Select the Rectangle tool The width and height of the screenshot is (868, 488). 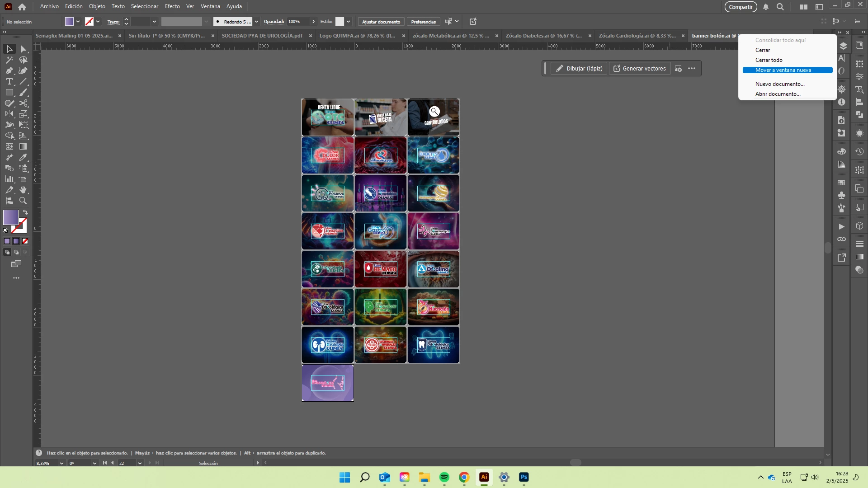[x=9, y=92]
